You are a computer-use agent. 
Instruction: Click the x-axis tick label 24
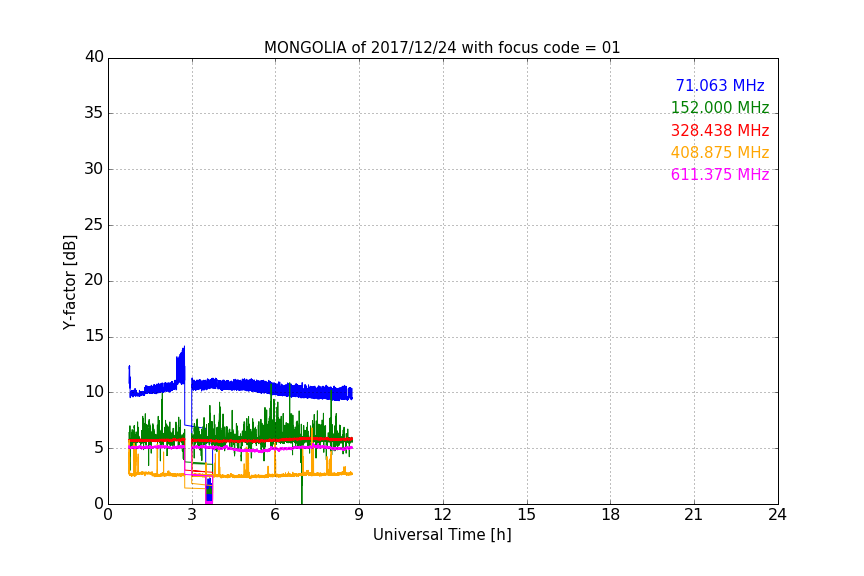(x=778, y=515)
